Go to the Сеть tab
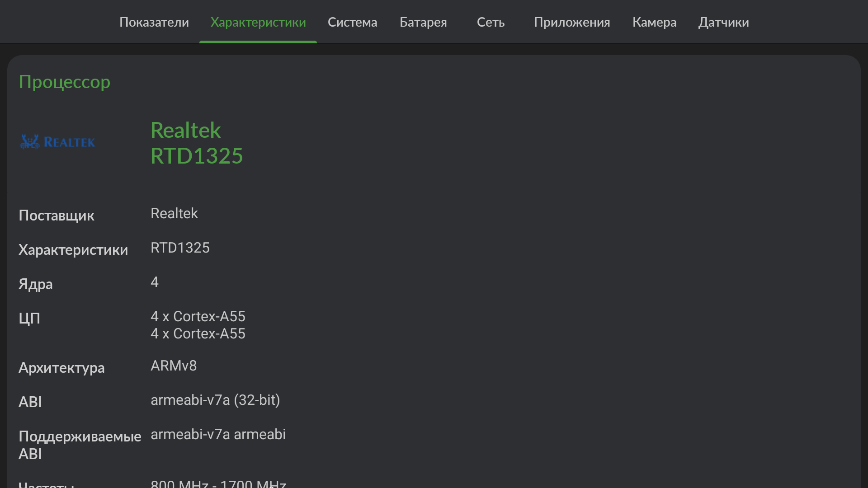868x488 pixels. coord(491,22)
